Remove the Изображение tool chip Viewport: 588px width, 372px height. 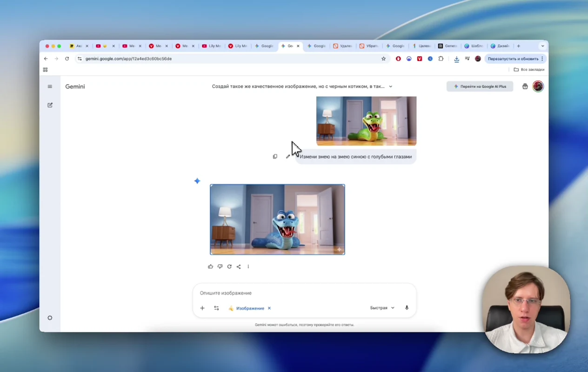click(269, 308)
